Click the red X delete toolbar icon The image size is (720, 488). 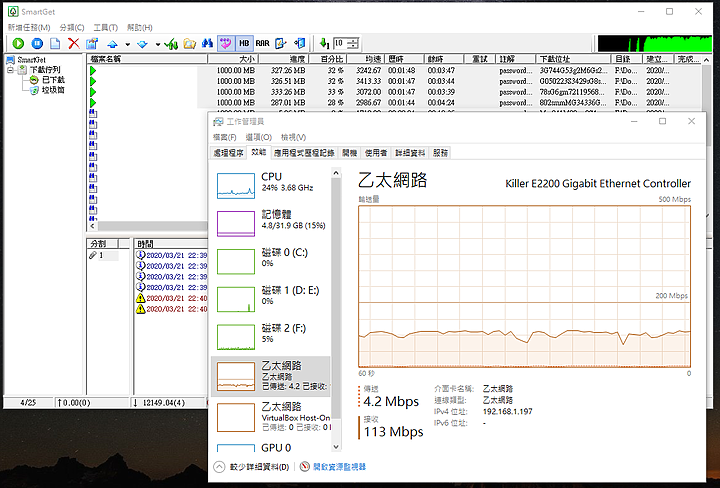(73, 44)
